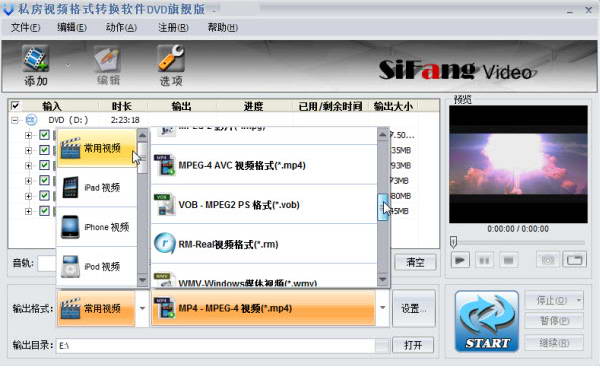Click the 输出大小 column header
The width and height of the screenshot is (600, 369).
tap(393, 106)
